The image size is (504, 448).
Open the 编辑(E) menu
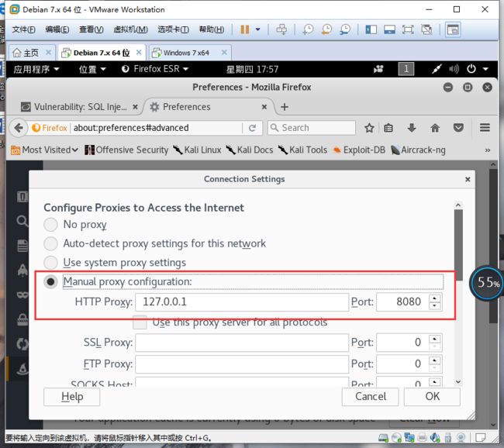click(57, 29)
